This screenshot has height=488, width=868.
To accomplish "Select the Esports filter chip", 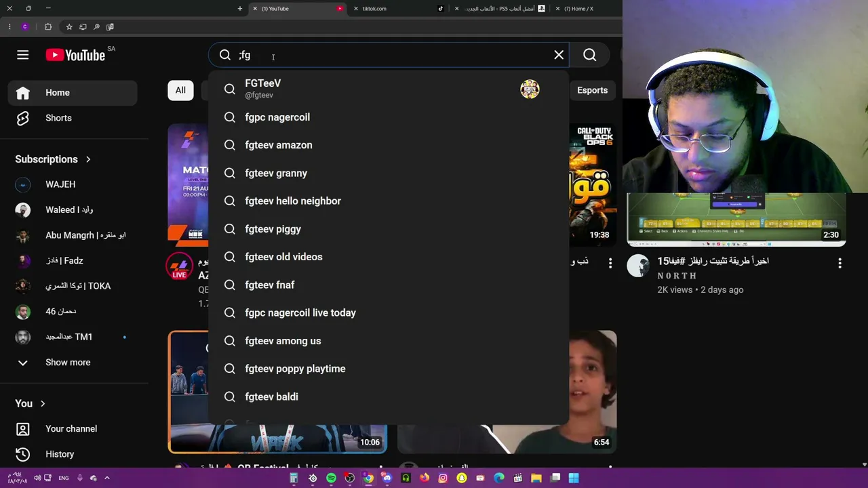I will click(592, 90).
